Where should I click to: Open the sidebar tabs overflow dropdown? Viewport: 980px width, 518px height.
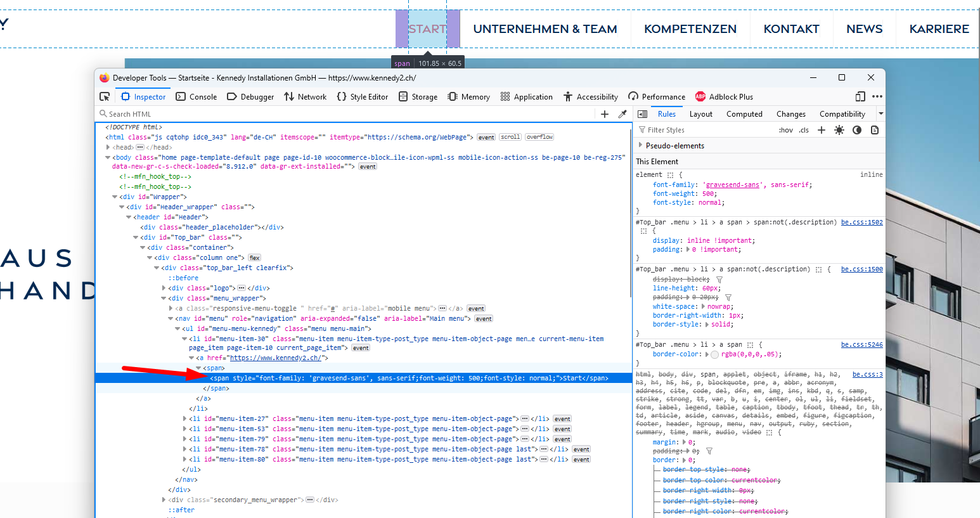tap(880, 114)
